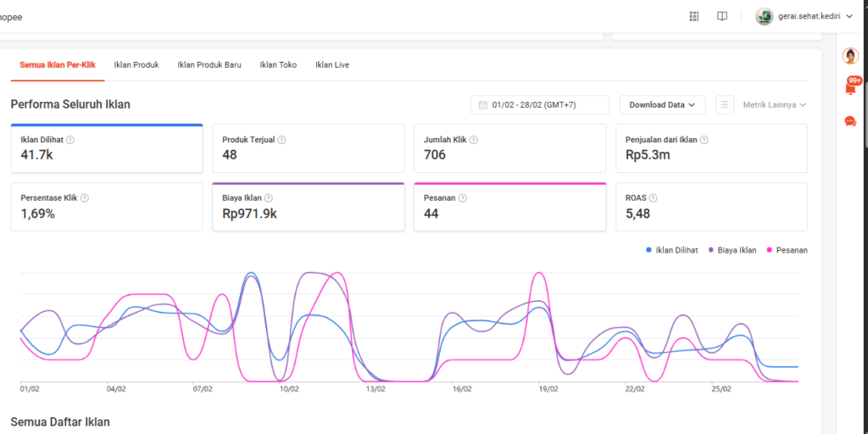Click the help icon beside Iklan Dilihat
This screenshot has height=434, width=868.
[x=70, y=140]
